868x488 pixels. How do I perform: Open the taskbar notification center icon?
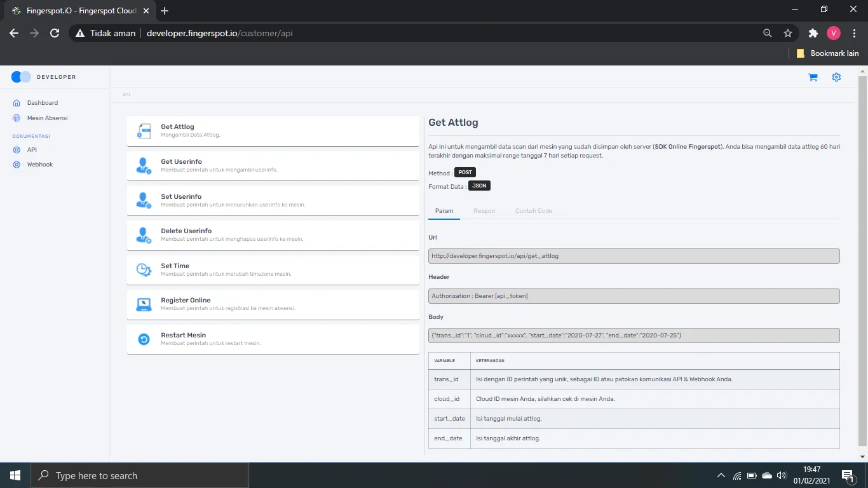(847, 475)
